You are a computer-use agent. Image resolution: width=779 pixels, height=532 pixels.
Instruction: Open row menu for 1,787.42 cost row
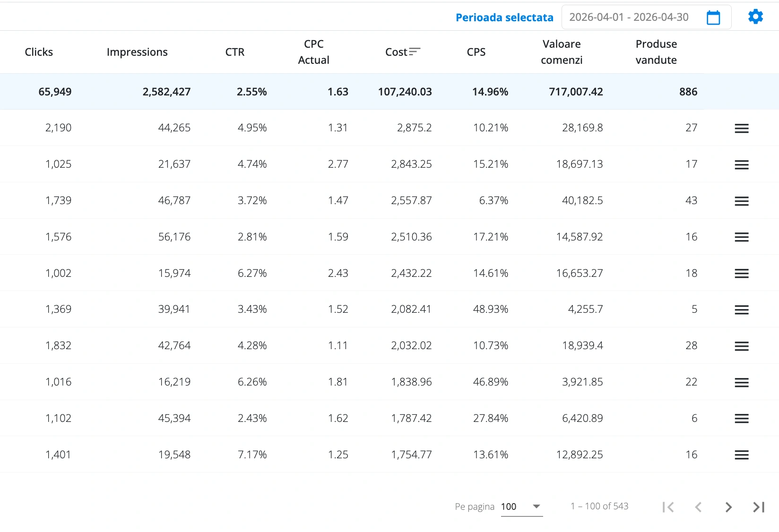[x=741, y=418]
